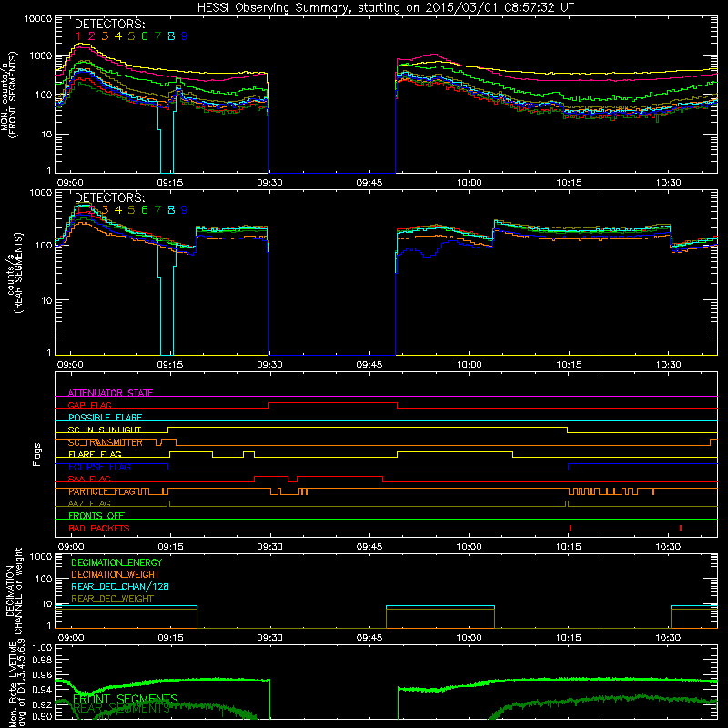Image resolution: width=728 pixels, height=728 pixels.
Task: Click the FLARE_FLAG label
Action: coord(95,454)
